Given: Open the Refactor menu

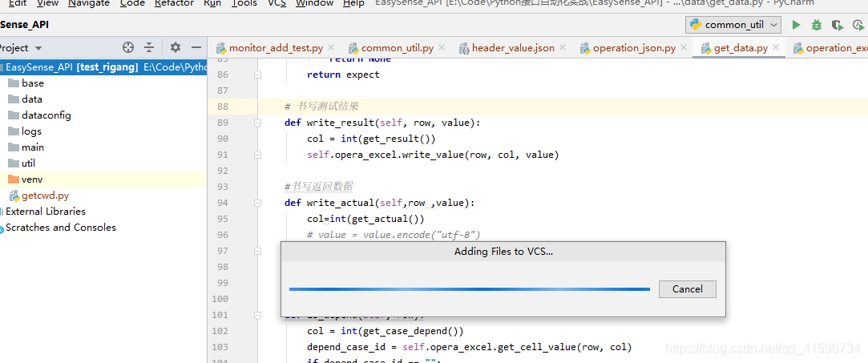Looking at the screenshot, I should coord(175,3).
